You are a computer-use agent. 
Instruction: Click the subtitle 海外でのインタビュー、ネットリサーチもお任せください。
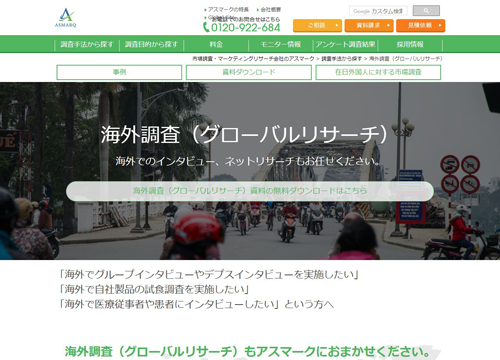click(x=248, y=161)
